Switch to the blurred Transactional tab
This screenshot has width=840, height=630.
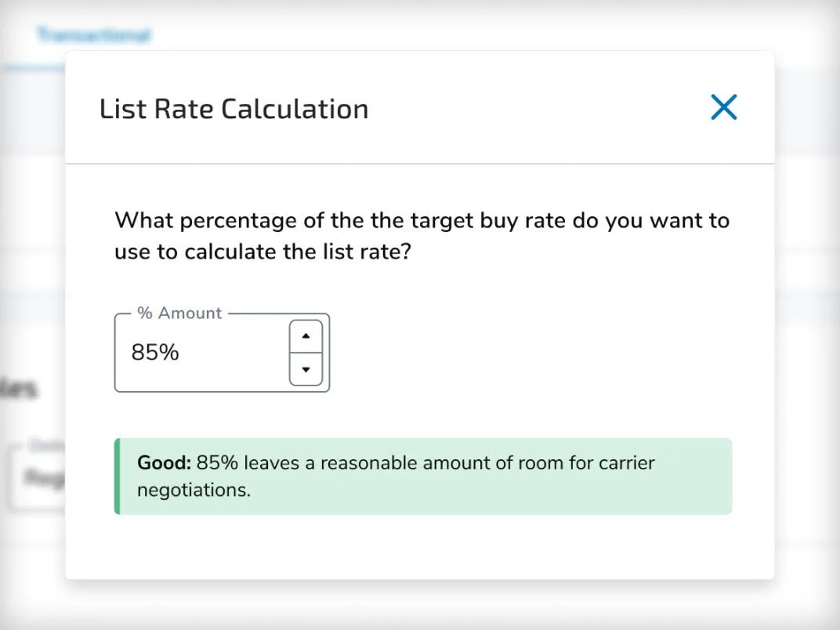[94, 34]
